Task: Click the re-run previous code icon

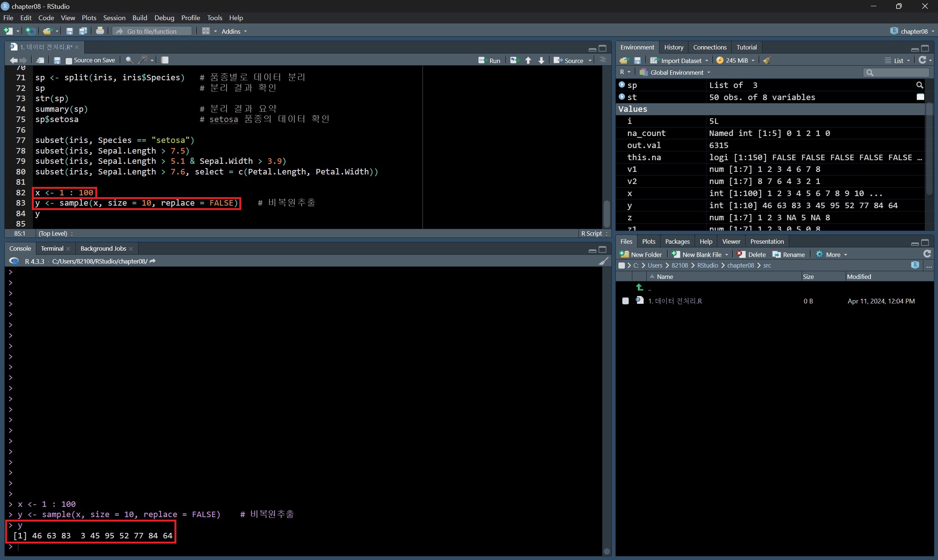Action: click(514, 60)
